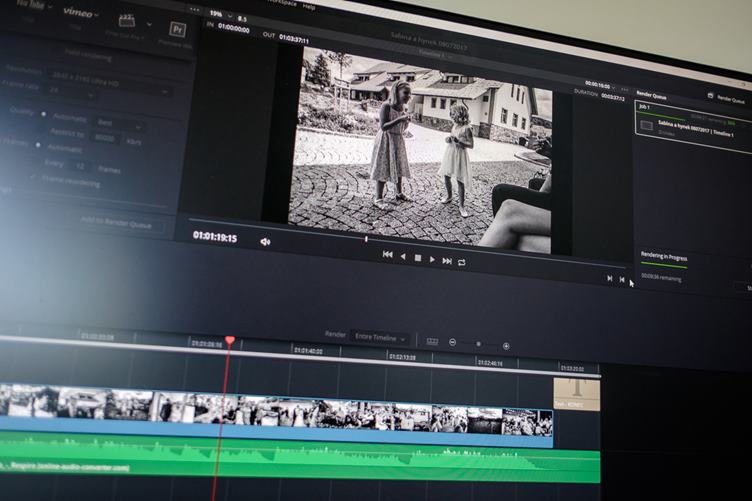Play the viewer in reverse
Viewport: 752px width, 501px height.
coord(403,256)
